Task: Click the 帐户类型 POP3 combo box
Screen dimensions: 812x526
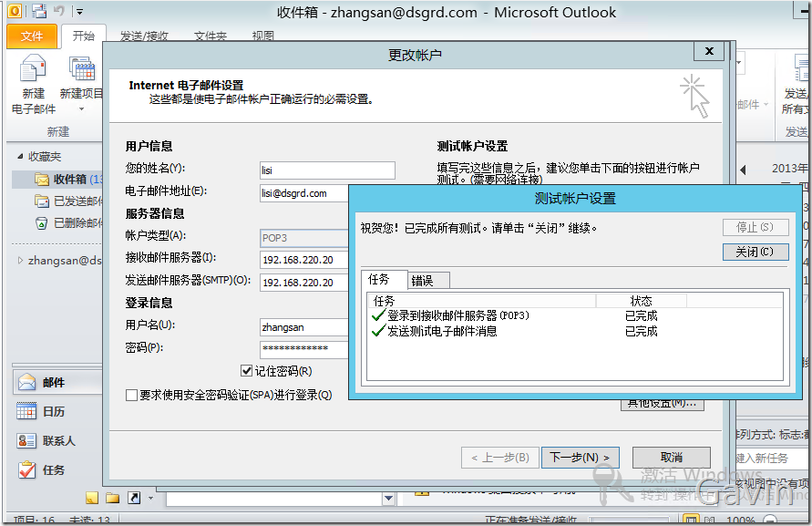Action: click(x=304, y=238)
